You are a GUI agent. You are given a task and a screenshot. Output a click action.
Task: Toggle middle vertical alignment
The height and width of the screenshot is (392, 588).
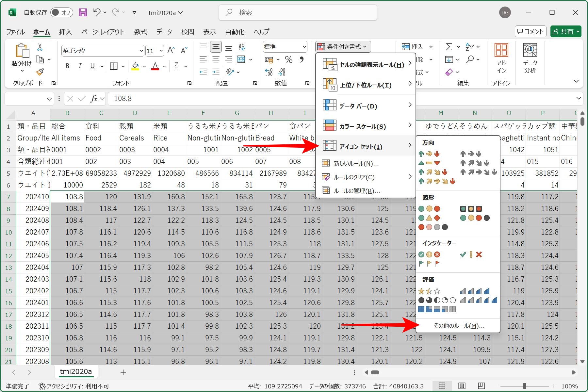click(216, 47)
